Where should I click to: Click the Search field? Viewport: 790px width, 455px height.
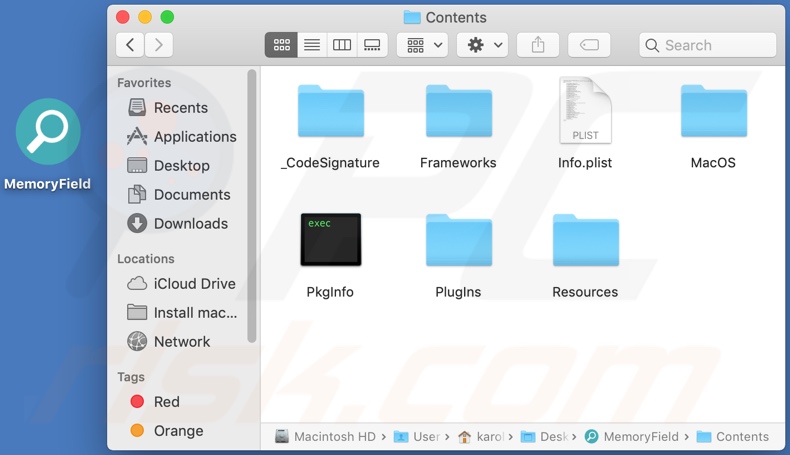click(x=708, y=45)
